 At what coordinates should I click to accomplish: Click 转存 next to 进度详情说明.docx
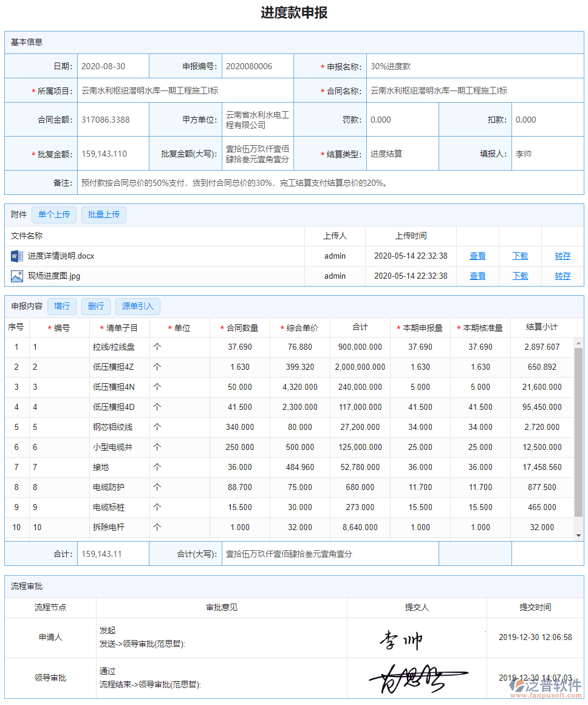[x=562, y=256]
